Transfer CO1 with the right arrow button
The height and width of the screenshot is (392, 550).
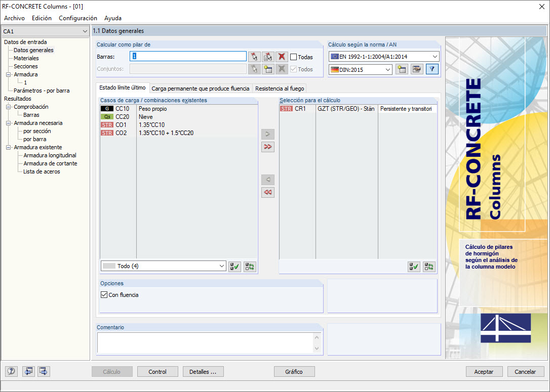coord(267,134)
